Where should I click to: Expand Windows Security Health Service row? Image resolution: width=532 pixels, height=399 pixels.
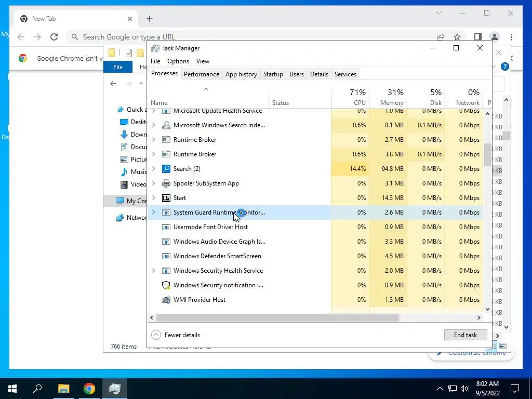click(153, 271)
